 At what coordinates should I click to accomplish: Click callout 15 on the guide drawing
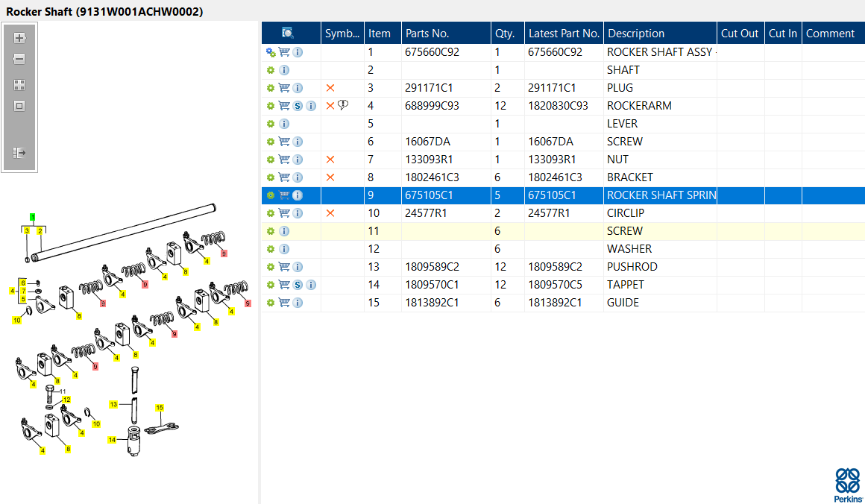pyautogui.click(x=160, y=408)
